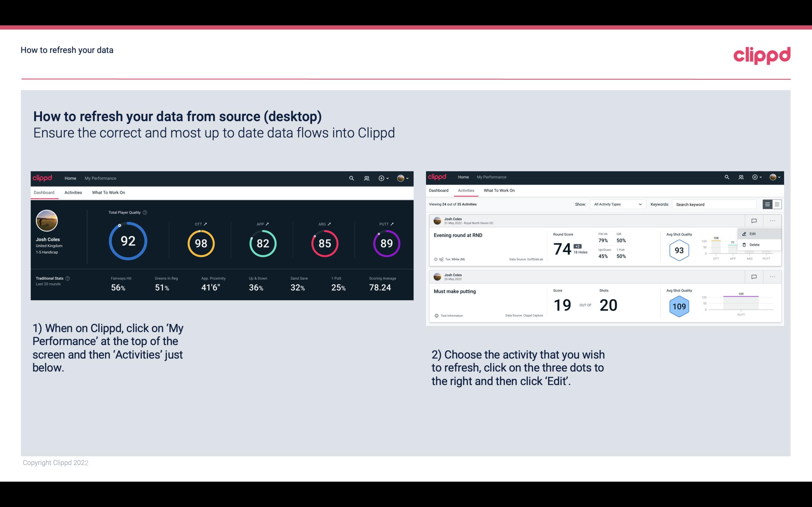The image size is (812, 507).
Task: Click the Clippd home icon top left
Action: 43,177
